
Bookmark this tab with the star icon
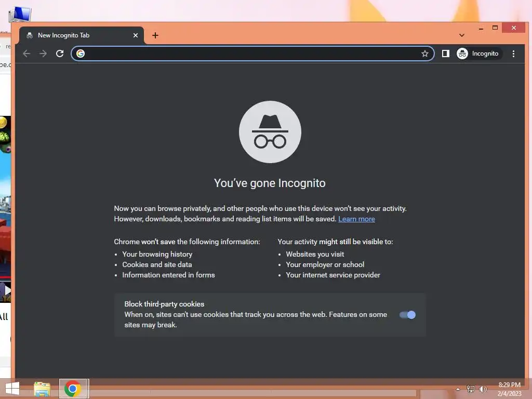[x=425, y=54]
